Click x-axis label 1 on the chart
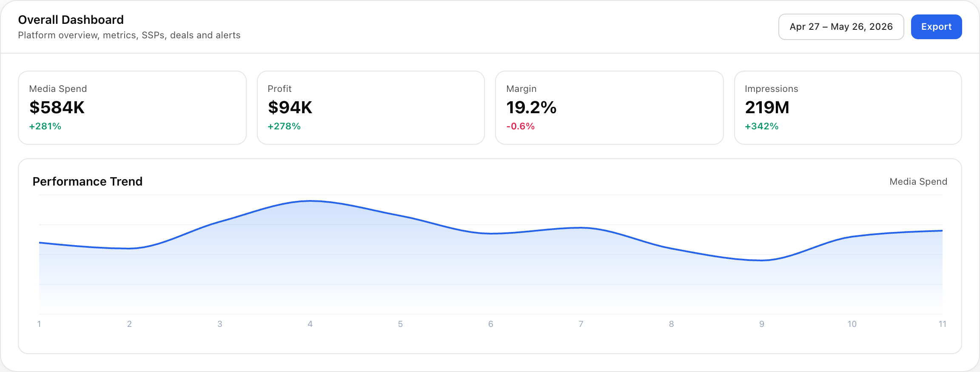Screen dimensions: 980x372 click(39, 324)
